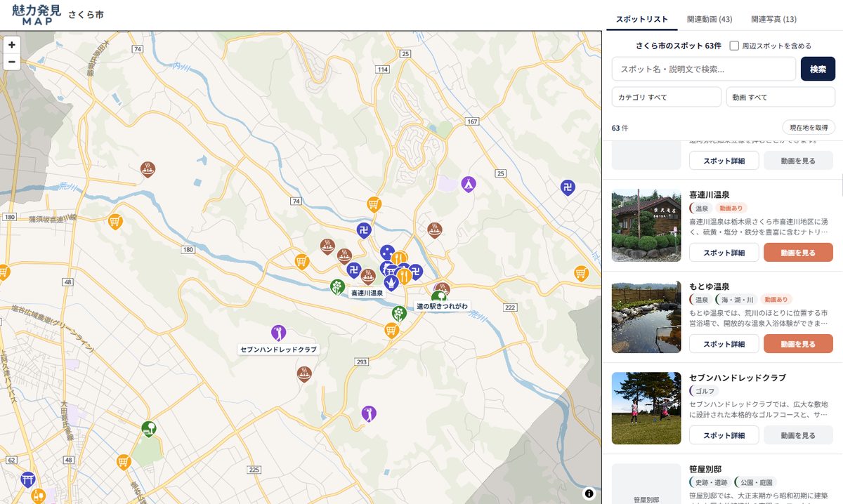Focus the スポット名・説明文で検索 input field
The image size is (843, 504).
pyautogui.click(x=704, y=69)
